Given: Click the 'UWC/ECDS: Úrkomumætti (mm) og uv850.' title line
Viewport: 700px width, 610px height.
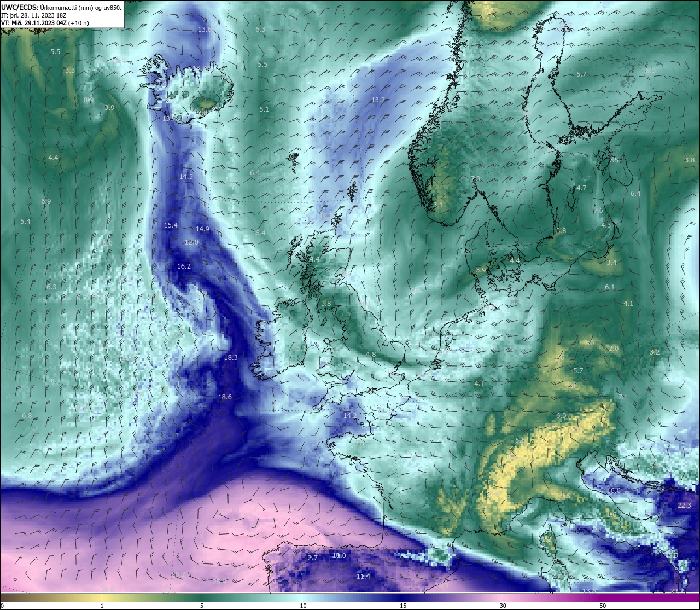Looking at the screenshot, I should pos(61,8).
